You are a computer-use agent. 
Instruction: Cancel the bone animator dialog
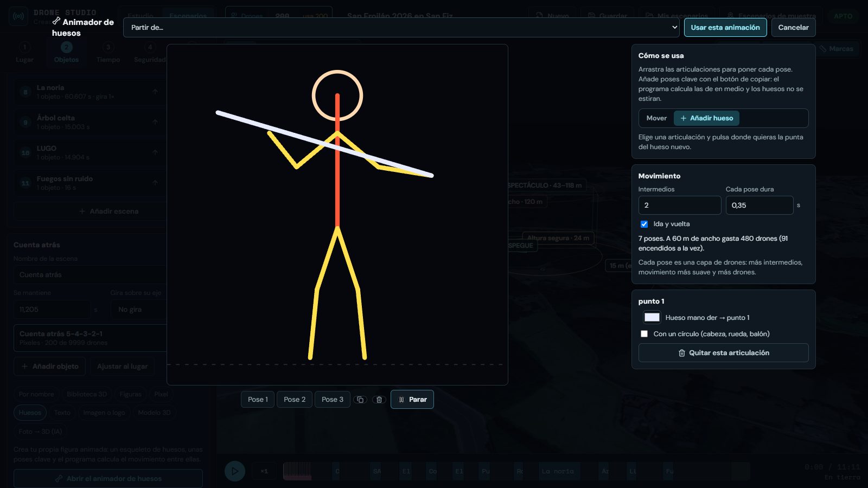pyautogui.click(x=793, y=27)
